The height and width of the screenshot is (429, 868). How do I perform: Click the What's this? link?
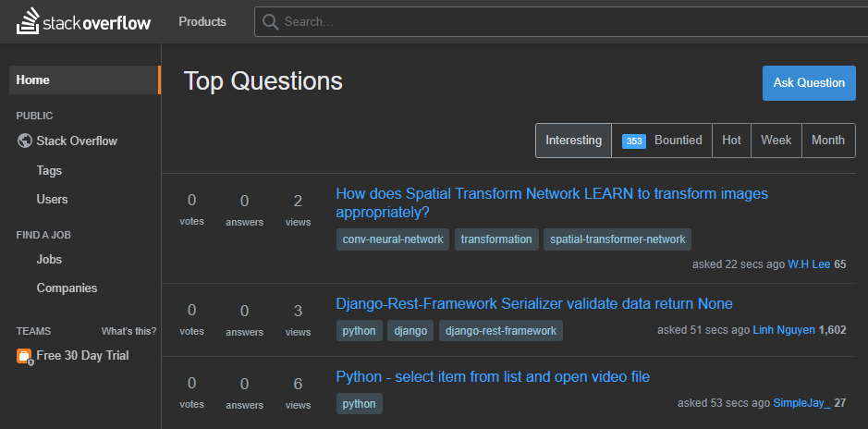click(128, 331)
